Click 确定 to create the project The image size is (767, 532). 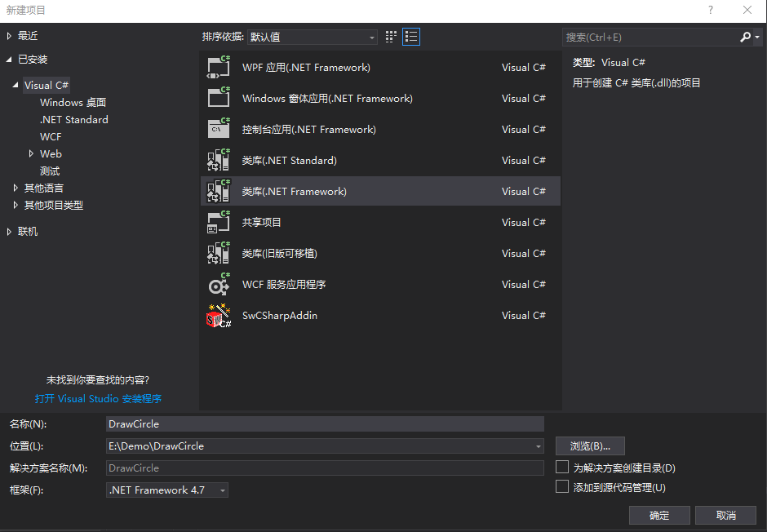click(659, 515)
